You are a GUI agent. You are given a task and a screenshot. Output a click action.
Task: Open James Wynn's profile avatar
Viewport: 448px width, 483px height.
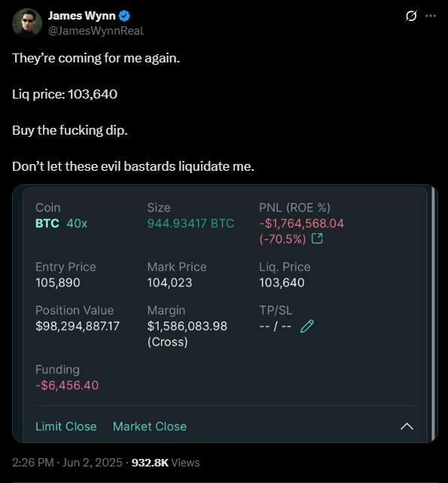[27, 23]
